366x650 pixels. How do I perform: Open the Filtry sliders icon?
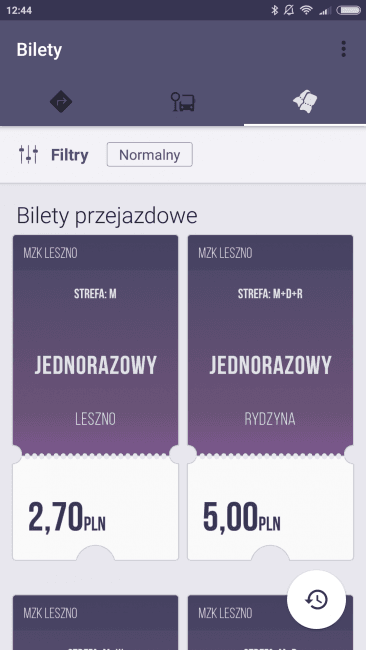pyautogui.click(x=29, y=155)
